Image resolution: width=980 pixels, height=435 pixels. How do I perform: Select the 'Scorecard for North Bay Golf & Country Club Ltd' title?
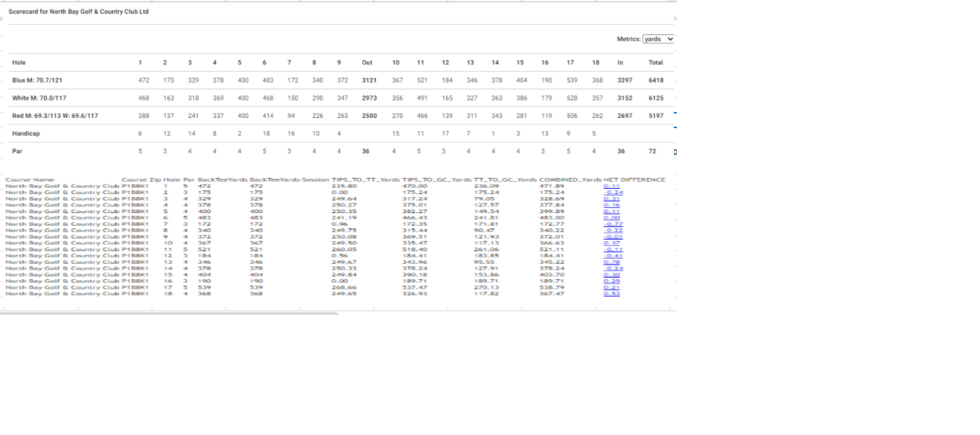(x=78, y=12)
